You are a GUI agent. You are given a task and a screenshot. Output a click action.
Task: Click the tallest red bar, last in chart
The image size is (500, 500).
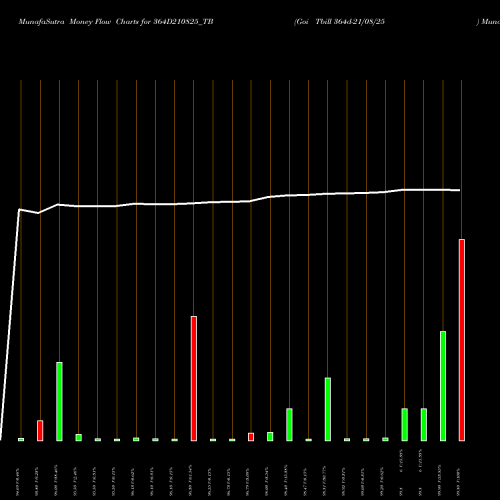coord(462,340)
